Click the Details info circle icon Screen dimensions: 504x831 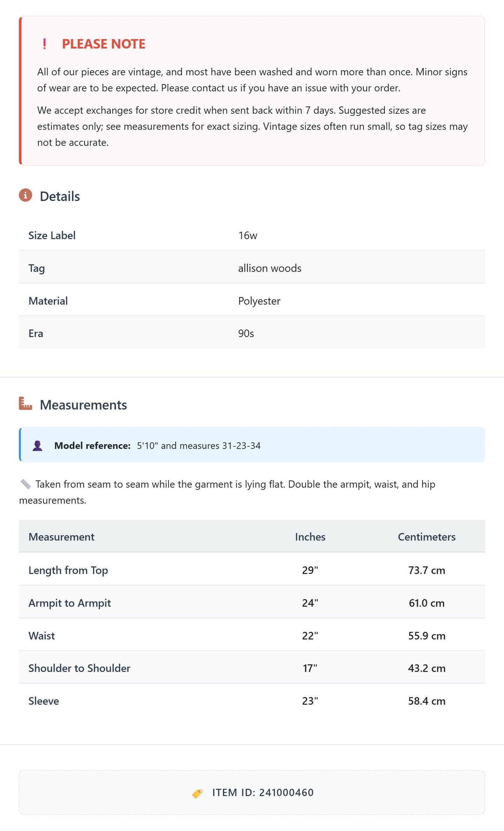coord(25,195)
